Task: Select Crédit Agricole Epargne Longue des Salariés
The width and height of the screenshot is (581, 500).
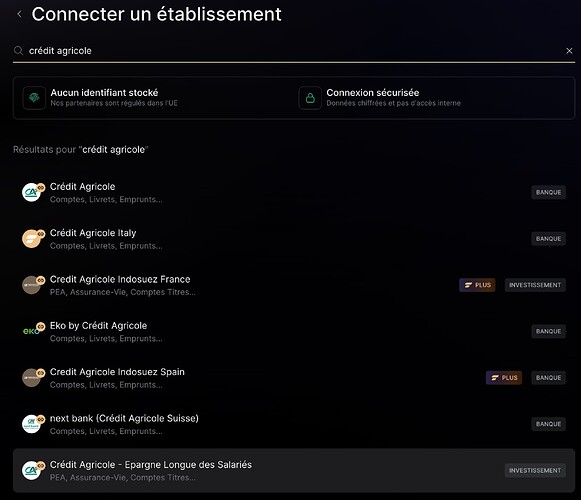Action: (x=294, y=470)
